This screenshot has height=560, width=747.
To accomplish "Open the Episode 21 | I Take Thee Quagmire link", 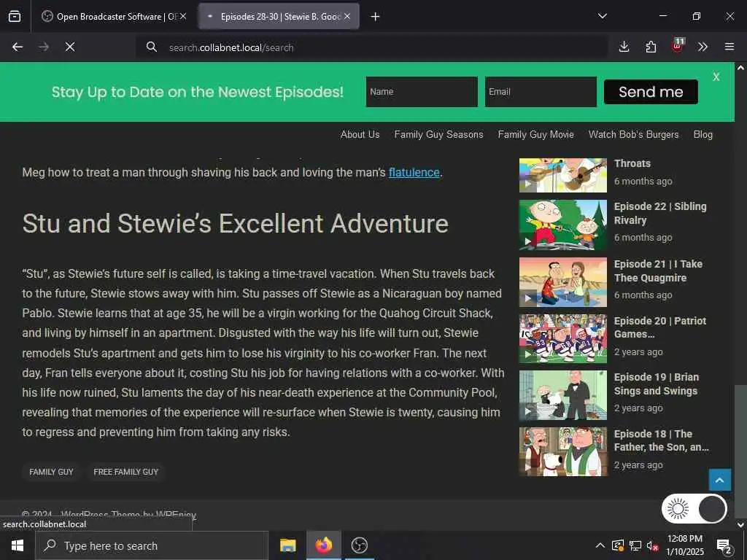I will (x=658, y=271).
